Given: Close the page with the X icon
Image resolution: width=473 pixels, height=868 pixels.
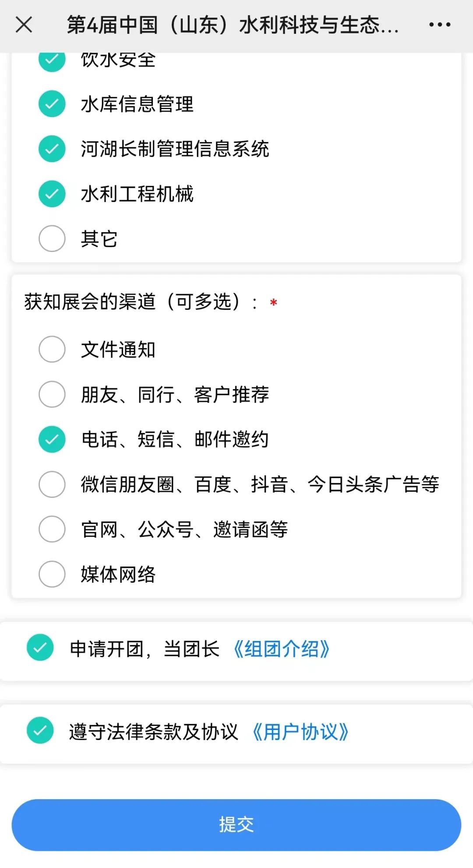Looking at the screenshot, I should (24, 25).
